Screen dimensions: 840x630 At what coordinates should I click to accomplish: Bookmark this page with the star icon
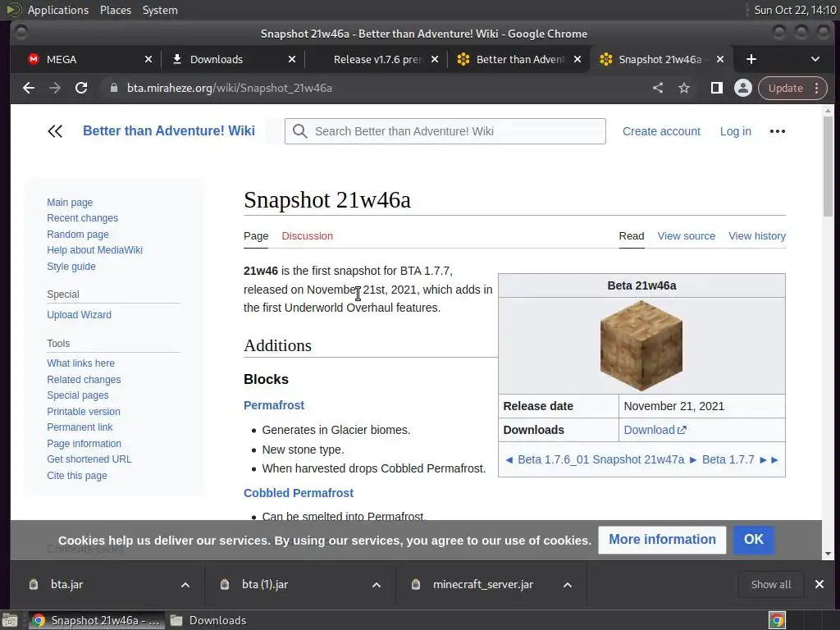(684, 88)
